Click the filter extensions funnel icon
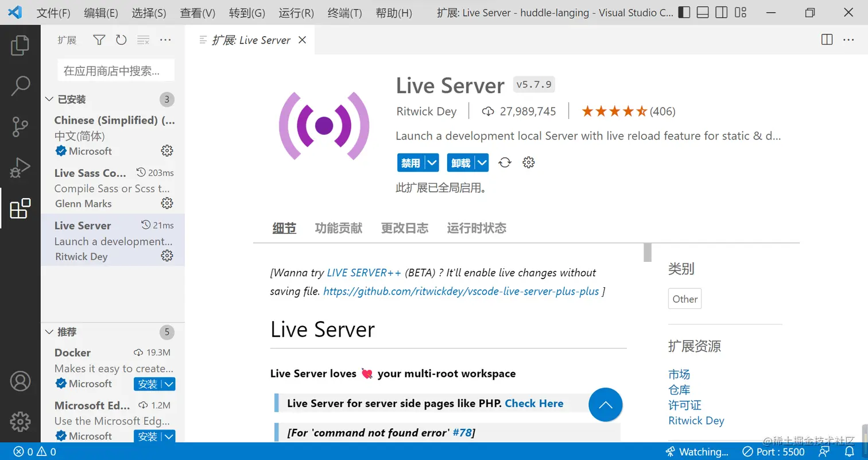This screenshot has width=868, height=460. point(99,40)
